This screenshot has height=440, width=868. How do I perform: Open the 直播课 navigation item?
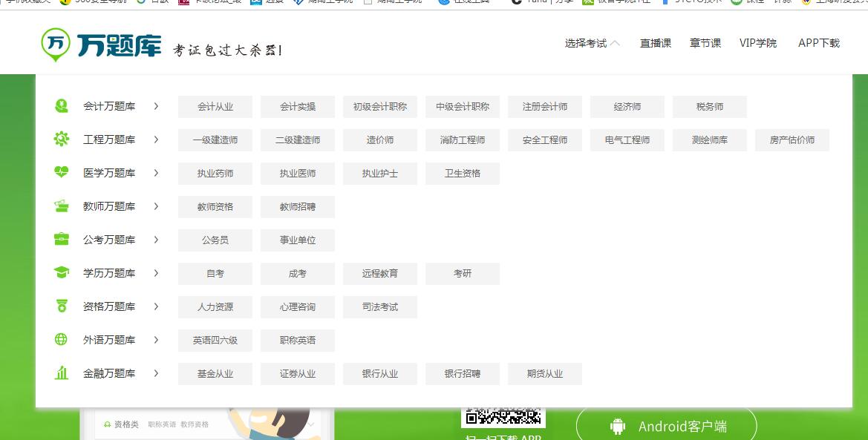click(655, 44)
